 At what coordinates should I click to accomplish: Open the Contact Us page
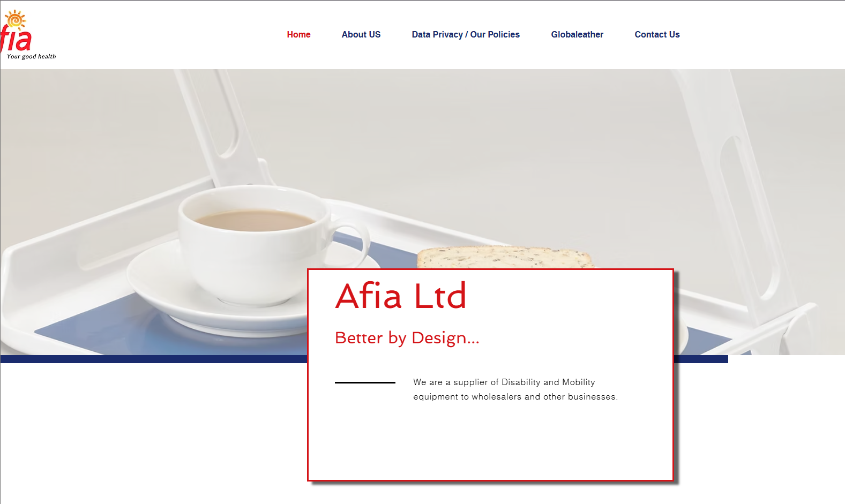[x=657, y=34]
